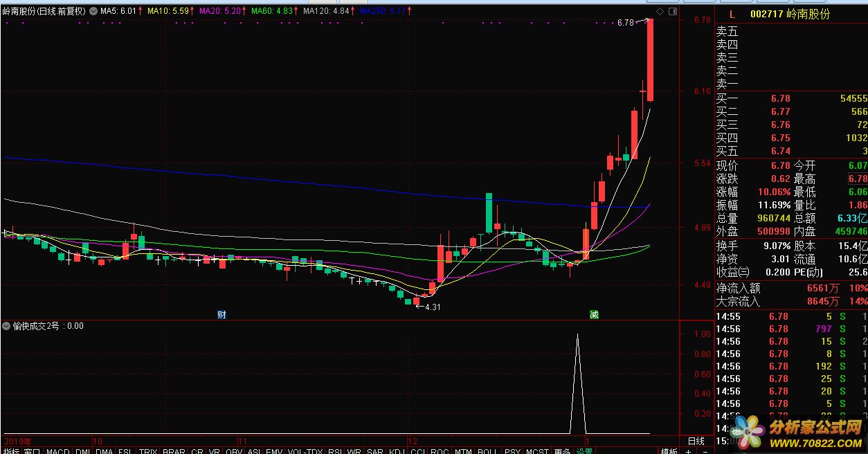Viewport: 868px width, 454px height.
Task: Open dropdown next to 岭南股份 chart title
Action: [x=93, y=12]
